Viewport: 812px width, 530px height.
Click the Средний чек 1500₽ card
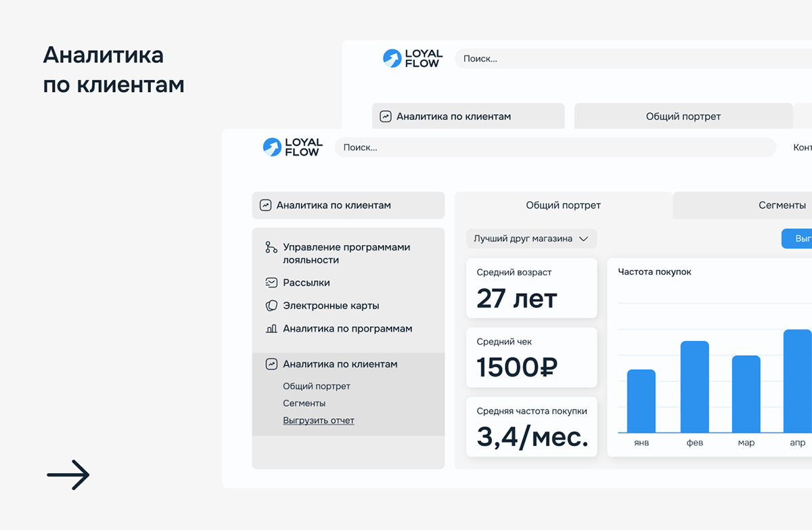(x=531, y=357)
